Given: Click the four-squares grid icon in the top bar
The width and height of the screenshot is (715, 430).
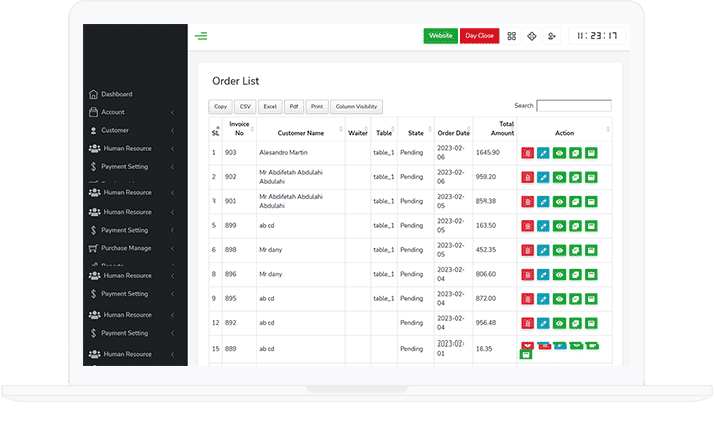Looking at the screenshot, I should [x=511, y=36].
